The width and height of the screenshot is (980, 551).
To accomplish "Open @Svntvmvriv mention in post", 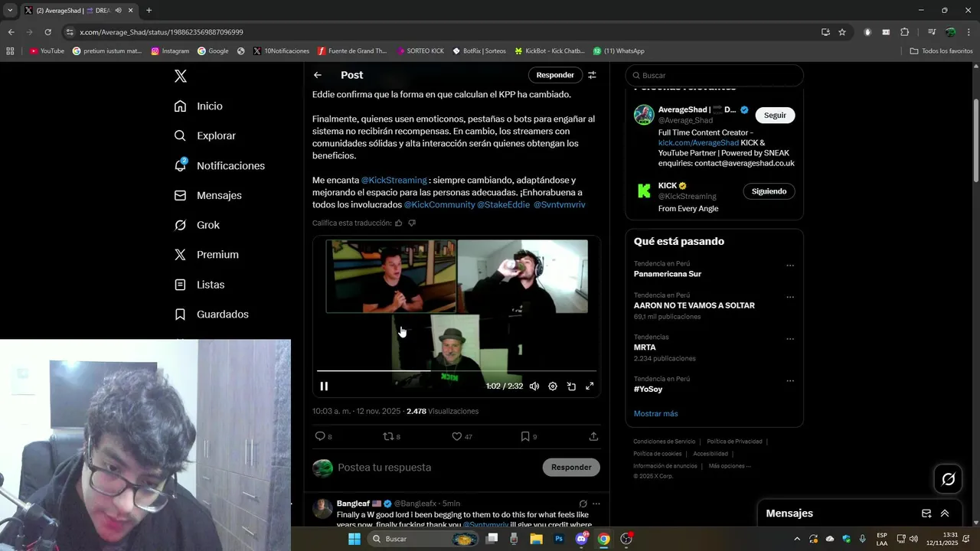I will (559, 205).
